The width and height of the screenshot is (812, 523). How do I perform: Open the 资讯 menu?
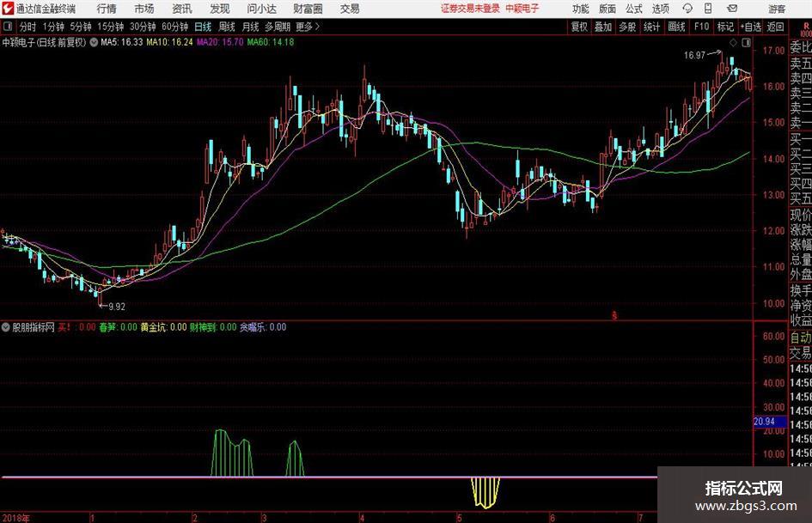[x=182, y=9]
